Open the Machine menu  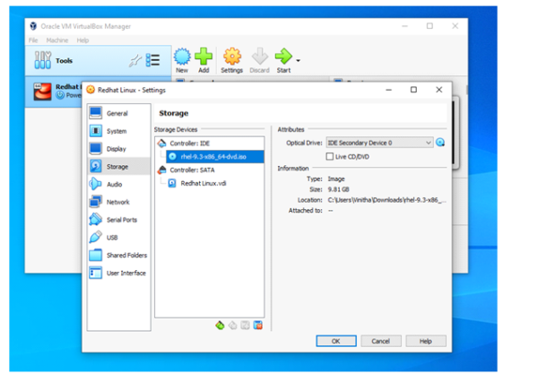click(x=56, y=40)
